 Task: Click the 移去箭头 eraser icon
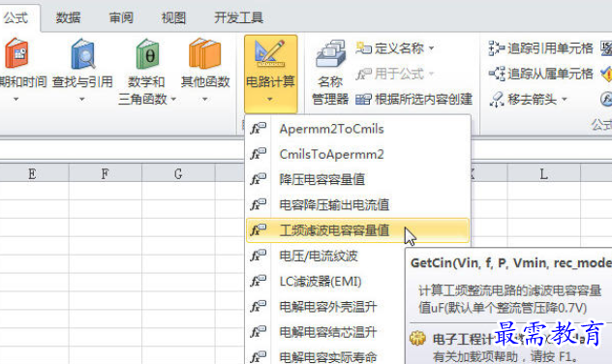pyautogui.click(x=497, y=99)
